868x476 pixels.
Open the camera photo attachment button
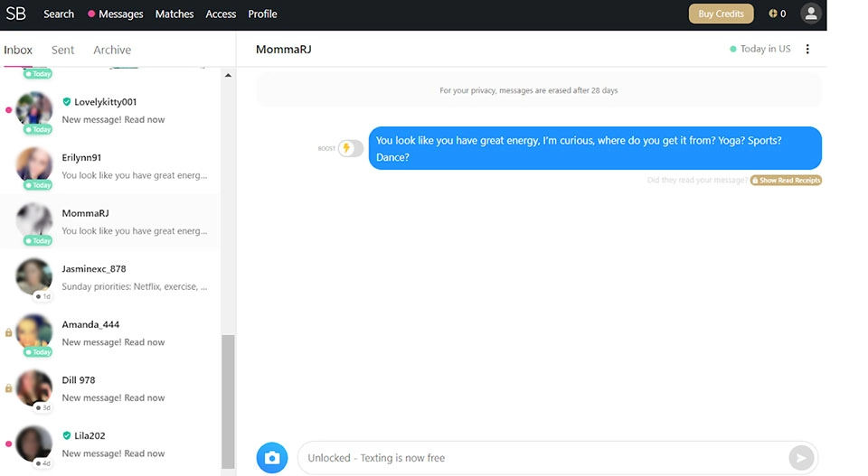coord(271,458)
